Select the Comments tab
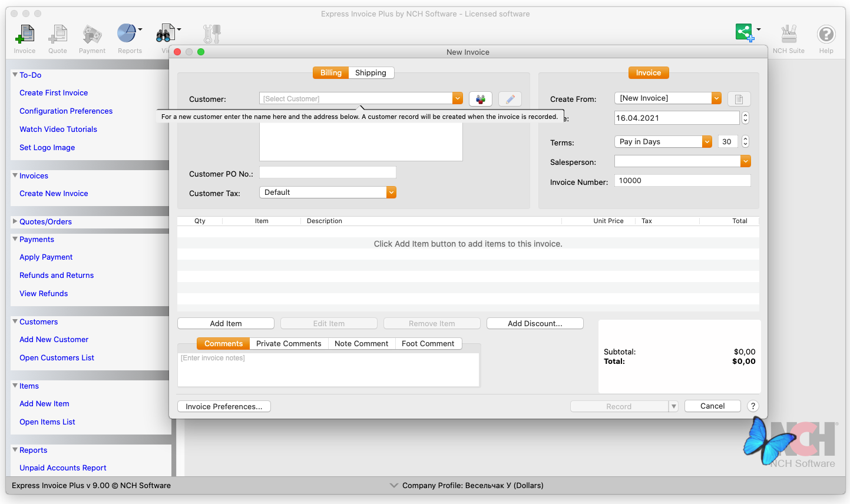Viewport: 850px width, 504px height. click(x=223, y=343)
